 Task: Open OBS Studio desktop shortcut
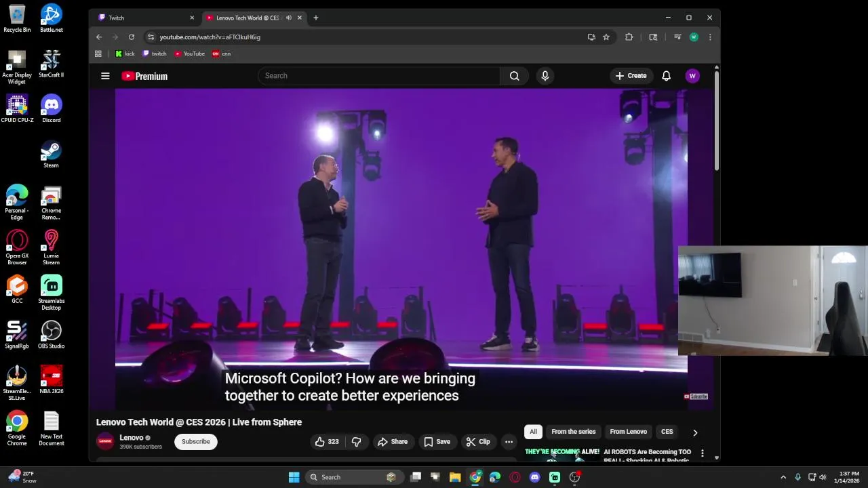pos(51,335)
